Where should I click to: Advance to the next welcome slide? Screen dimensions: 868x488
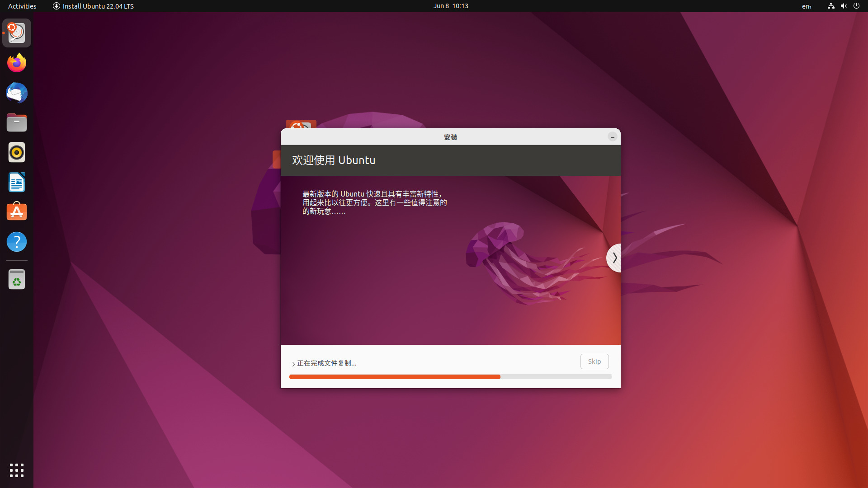click(x=615, y=258)
